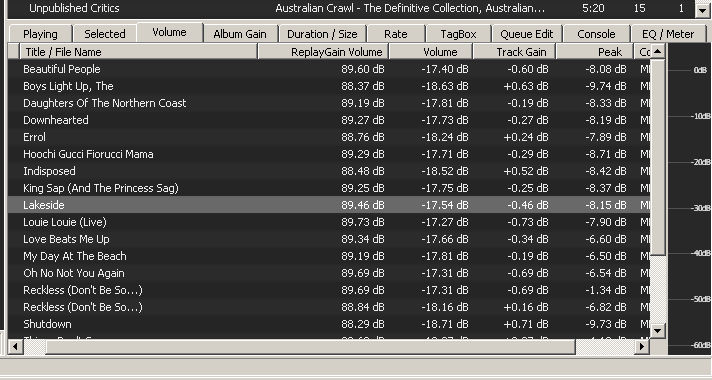
Task: Select King Sap (And The Princess Sag)
Action: click(x=329, y=188)
